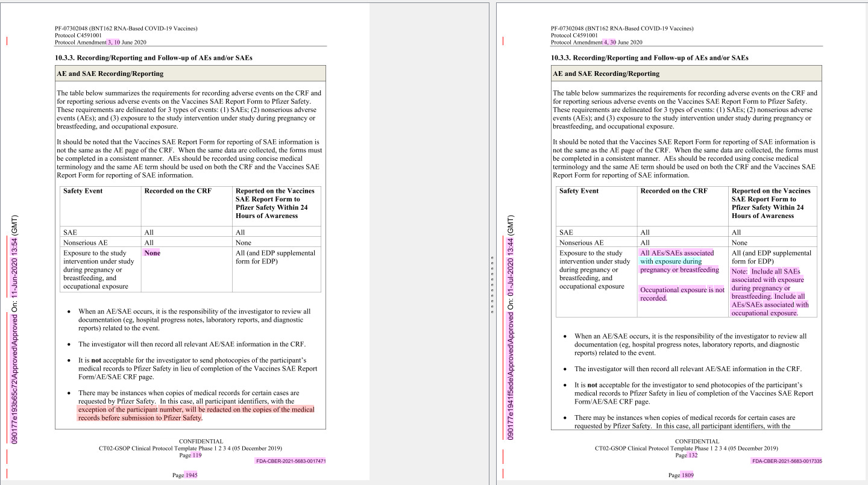This screenshot has height=485, width=868.
Task: Click "Nonserious AE" row label in Amendment 4 table
Action: click(581, 242)
